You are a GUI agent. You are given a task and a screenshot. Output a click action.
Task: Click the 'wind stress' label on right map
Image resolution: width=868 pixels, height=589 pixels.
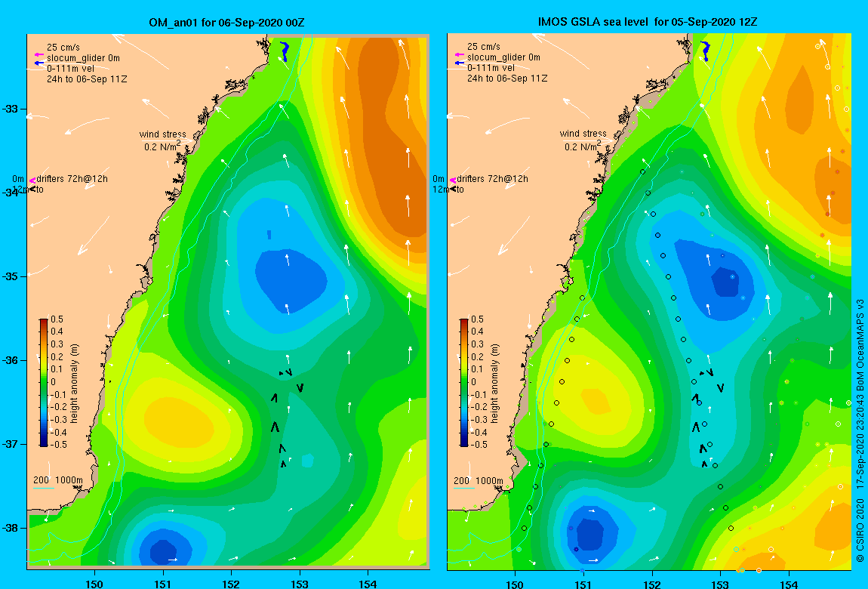point(583,134)
